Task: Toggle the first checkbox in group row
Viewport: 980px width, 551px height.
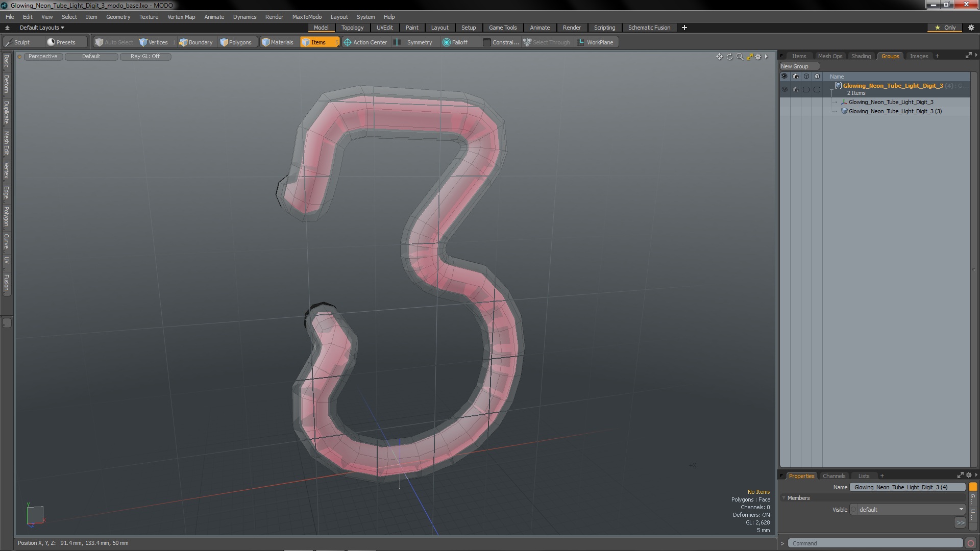Action: click(806, 89)
